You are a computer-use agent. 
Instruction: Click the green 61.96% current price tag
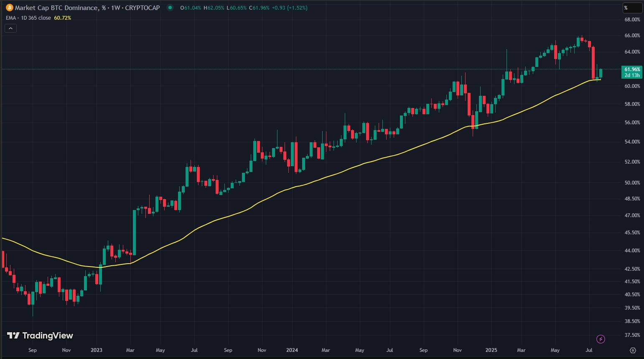coord(632,72)
